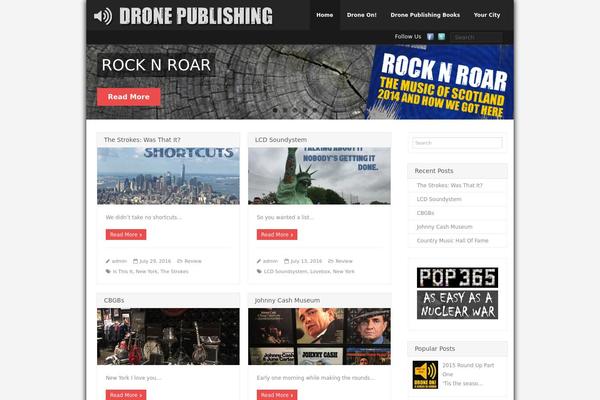
Task: Click the Johnny Cash album covers image
Action: point(320,336)
